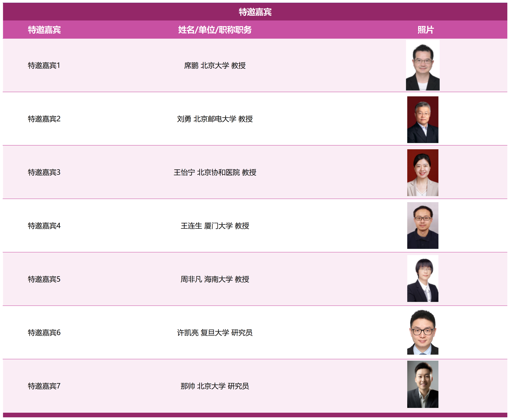The height and width of the screenshot is (420, 510).
Task: Open the photo of 王怡宁
Action: coord(423,173)
